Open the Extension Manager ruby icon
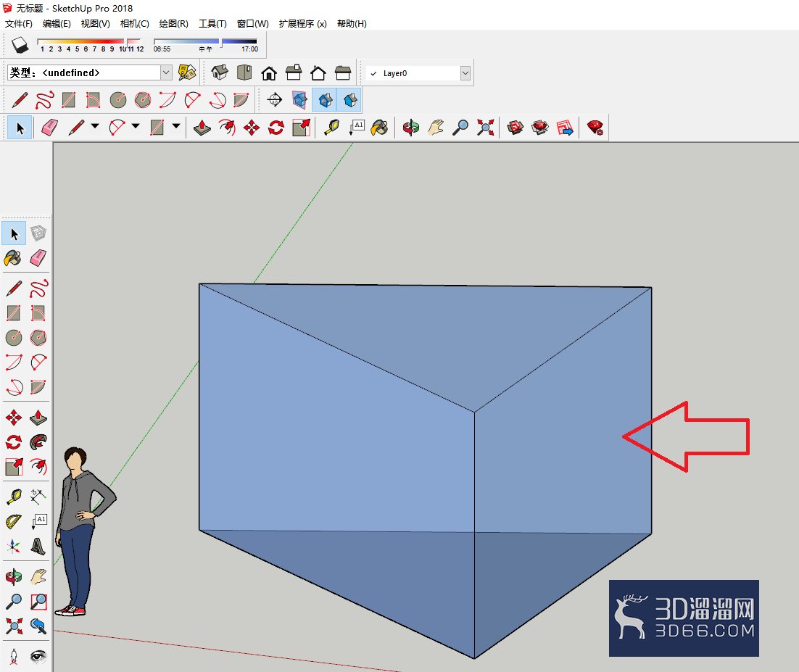The height and width of the screenshot is (672, 799). pyautogui.click(x=595, y=128)
